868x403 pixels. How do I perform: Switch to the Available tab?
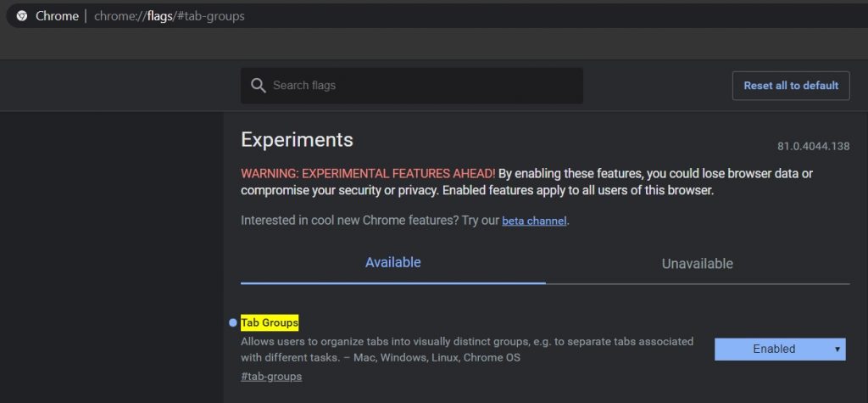pos(393,262)
